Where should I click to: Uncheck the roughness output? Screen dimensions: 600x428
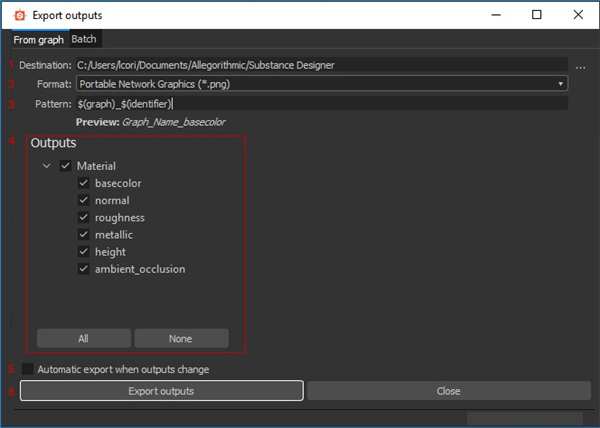(84, 217)
